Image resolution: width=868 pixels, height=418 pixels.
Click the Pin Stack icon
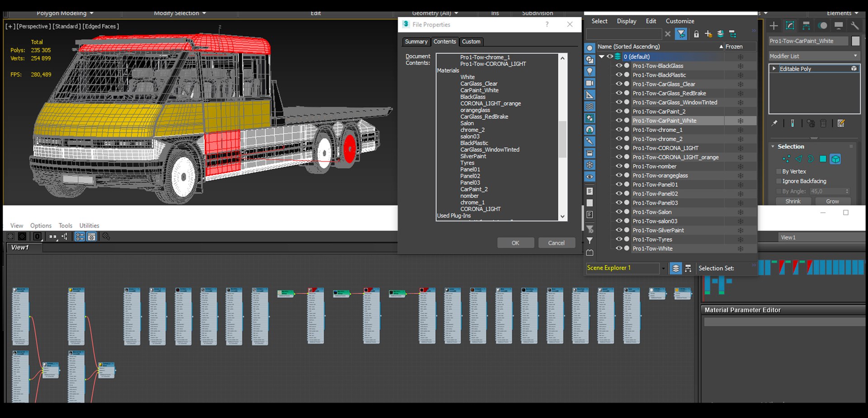(774, 123)
